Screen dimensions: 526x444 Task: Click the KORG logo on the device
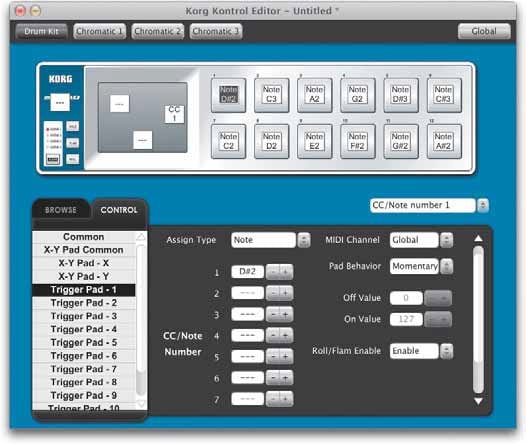[x=60, y=79]
